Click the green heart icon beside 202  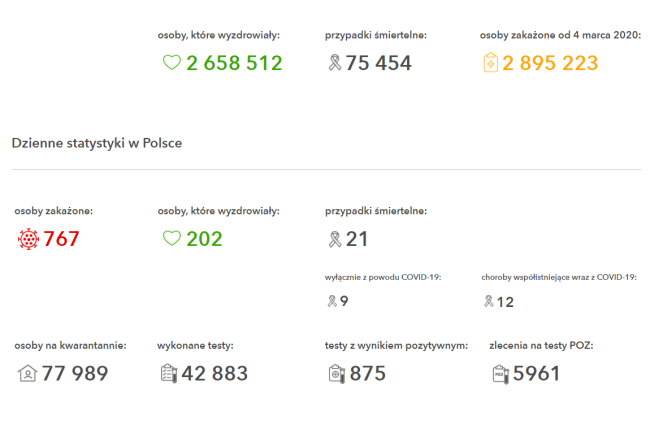[x=171, y=239]
